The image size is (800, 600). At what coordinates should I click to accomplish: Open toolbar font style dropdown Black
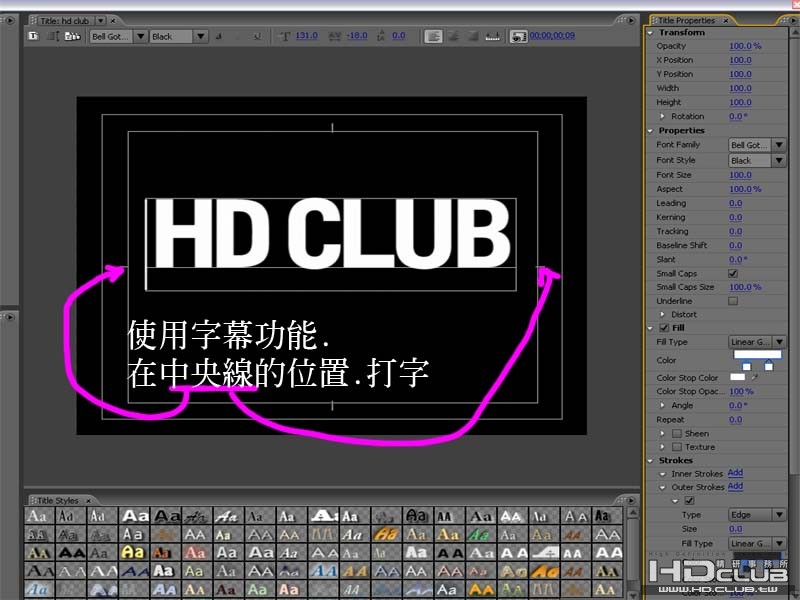[x=179, y=36]
